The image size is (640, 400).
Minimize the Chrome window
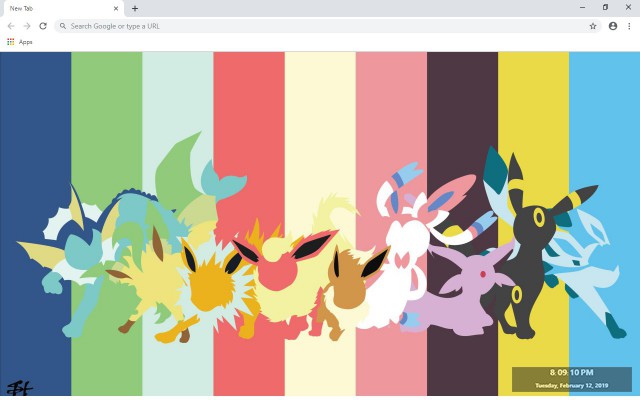click(582, 7)
